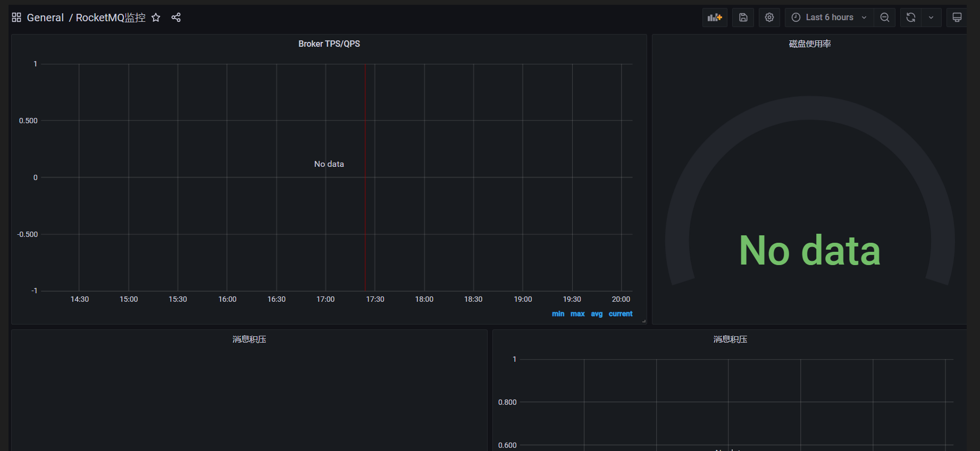Zoom out the time range
Image resolution: width=980 pixels, height=451 pixels.
click(885, 18)
